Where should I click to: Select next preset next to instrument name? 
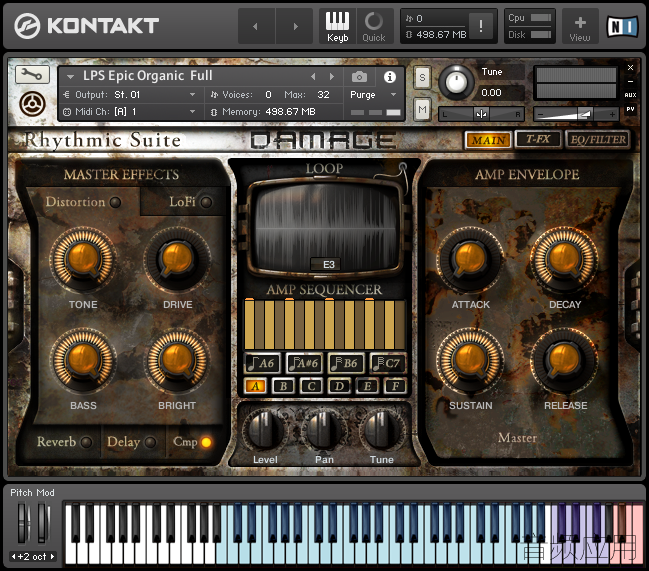coord(332,77)
